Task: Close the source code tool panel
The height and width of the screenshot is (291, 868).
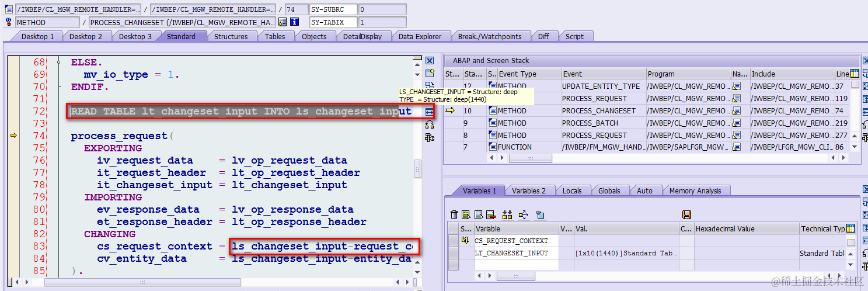Action: pyautogui.click(x=430, y=61)
